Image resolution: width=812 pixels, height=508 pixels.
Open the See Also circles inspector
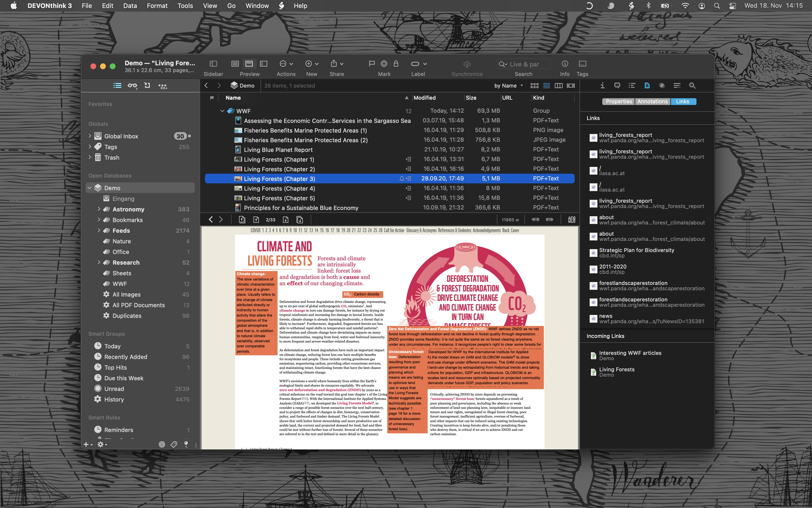(x=662, y=86)
